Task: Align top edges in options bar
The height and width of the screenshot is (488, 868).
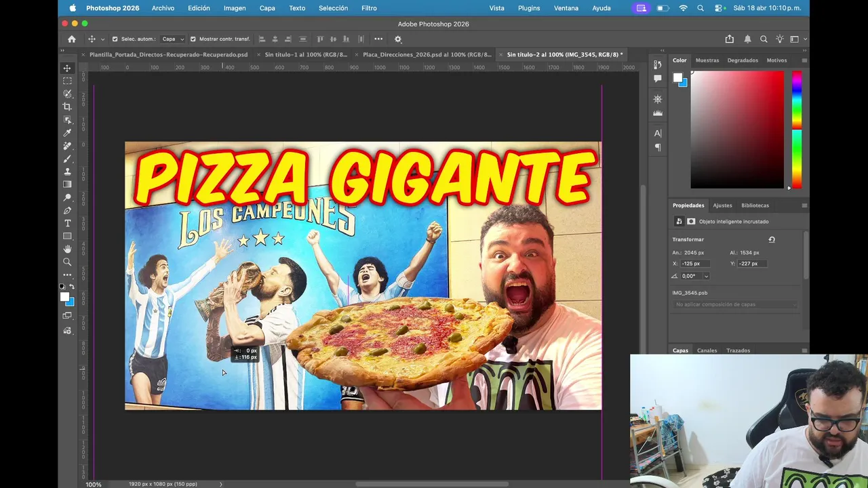Action: click(x=320, y=39)
